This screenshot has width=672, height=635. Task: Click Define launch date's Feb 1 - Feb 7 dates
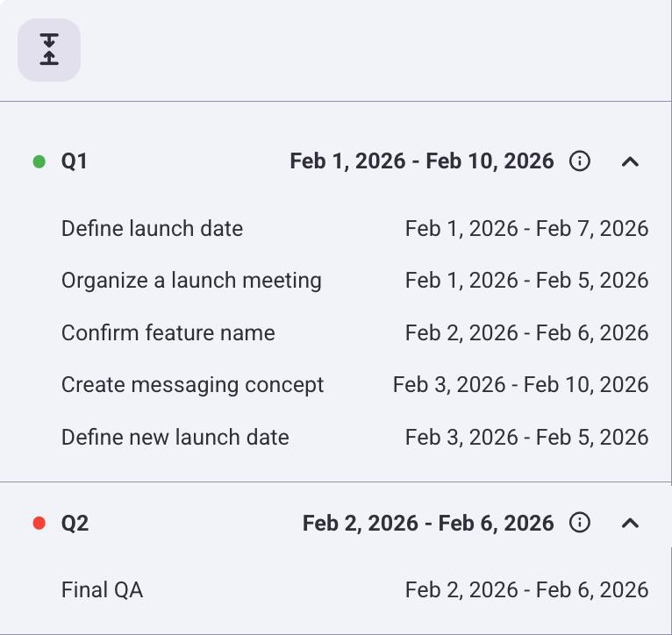pyautogui.click(x=526, y=229)
